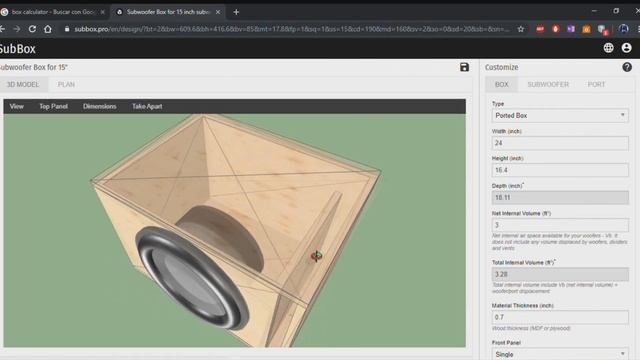
Task: Click the Width (inch) input field
Action: click(x=560, y=143)
